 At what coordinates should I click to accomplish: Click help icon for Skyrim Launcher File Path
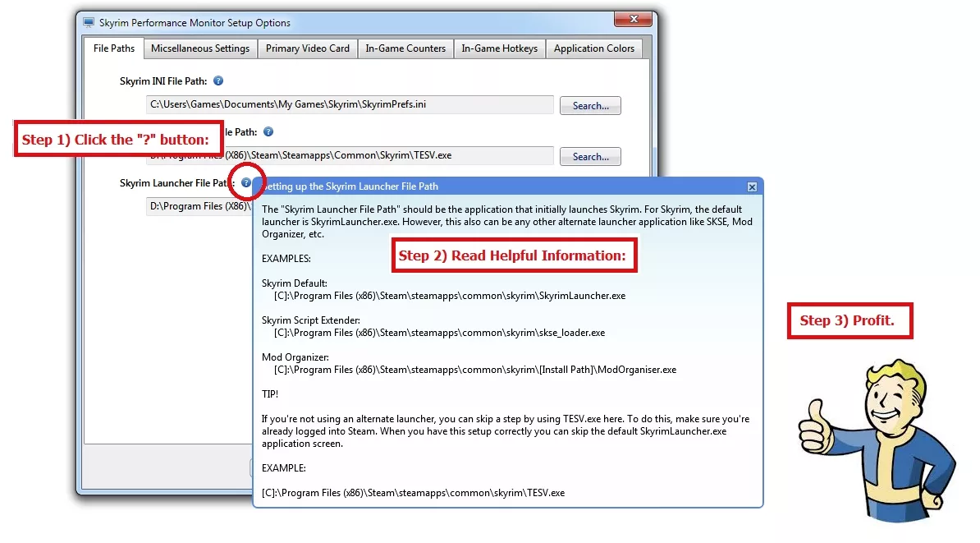[246, 182]
